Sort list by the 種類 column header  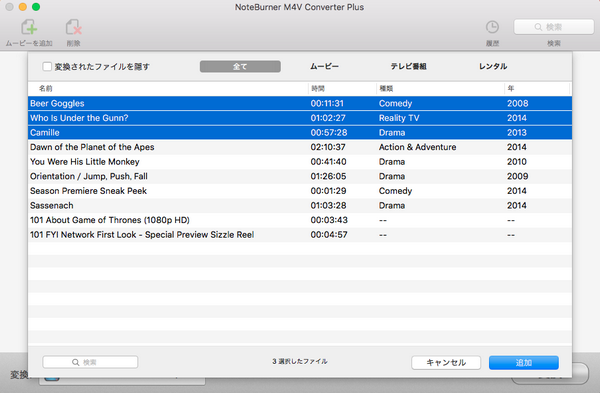pos(440,89)
